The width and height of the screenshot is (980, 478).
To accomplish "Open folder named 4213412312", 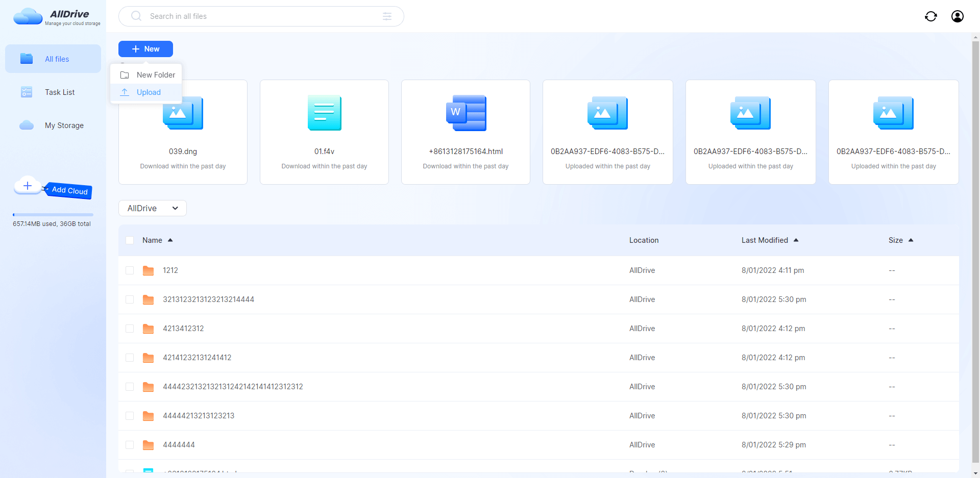I will (183, 329).
